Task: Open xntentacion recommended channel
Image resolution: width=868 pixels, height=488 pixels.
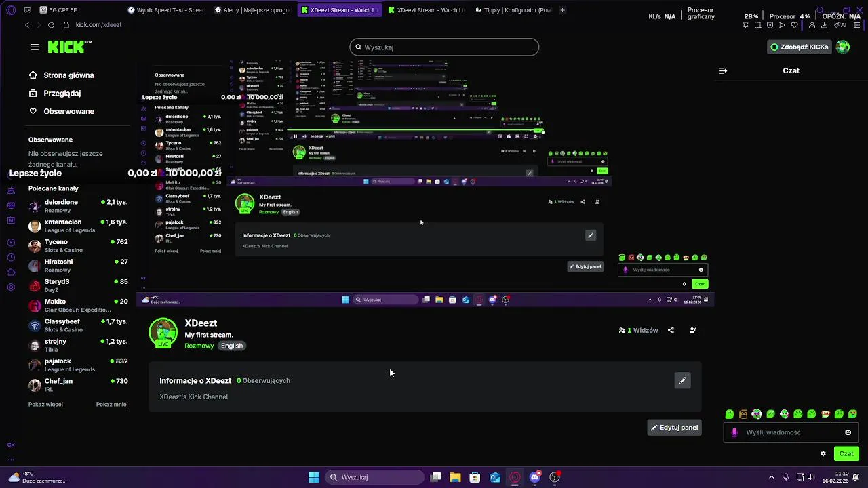Action: coord(78,226)
